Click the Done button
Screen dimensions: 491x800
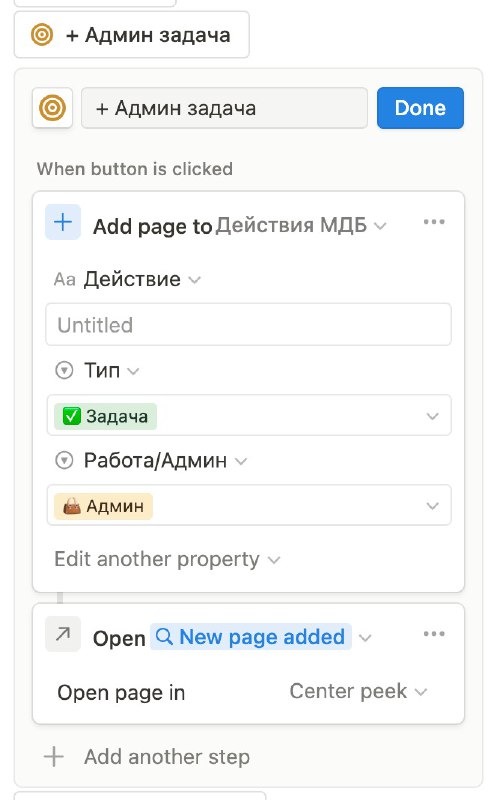pos(420,108)
